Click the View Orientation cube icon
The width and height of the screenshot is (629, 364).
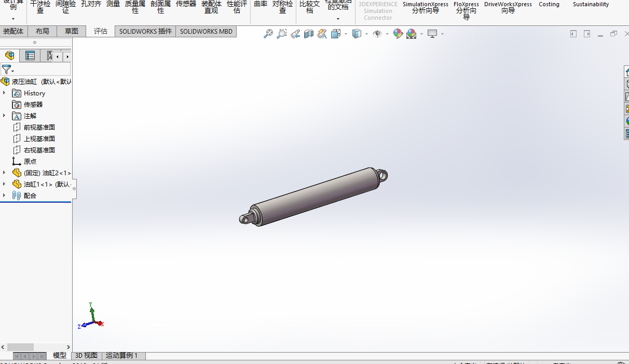tap(335, 34)
